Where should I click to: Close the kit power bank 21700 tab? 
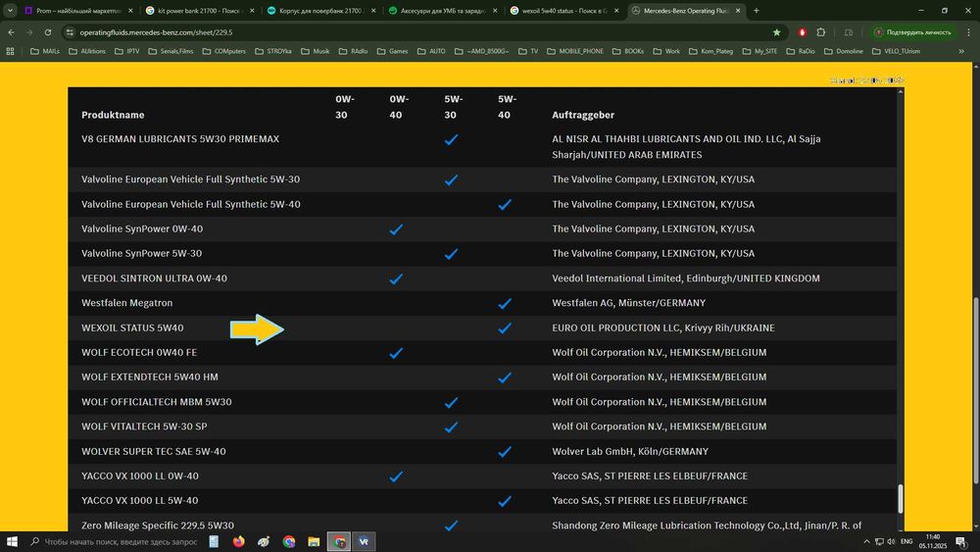(252, 11)
